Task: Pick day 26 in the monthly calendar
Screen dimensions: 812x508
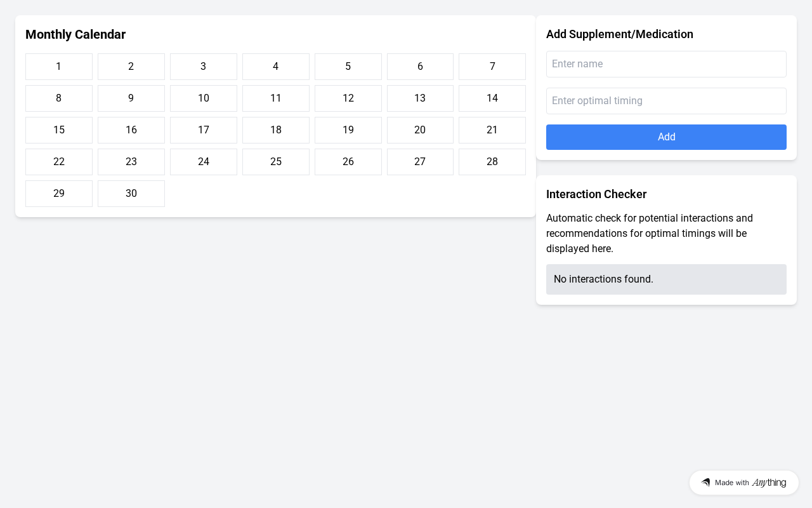Action: 348,162
